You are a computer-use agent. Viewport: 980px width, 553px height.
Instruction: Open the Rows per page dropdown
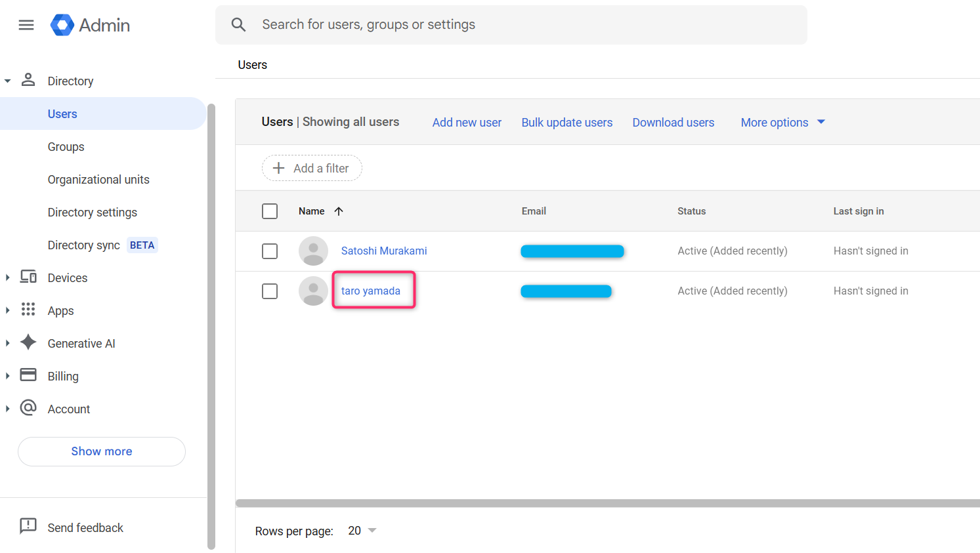362,531
